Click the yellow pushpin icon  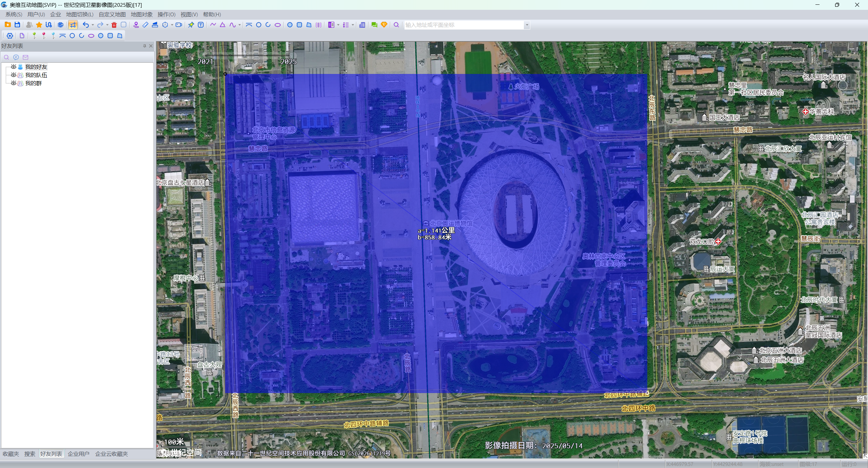click(x=191, y=25)
